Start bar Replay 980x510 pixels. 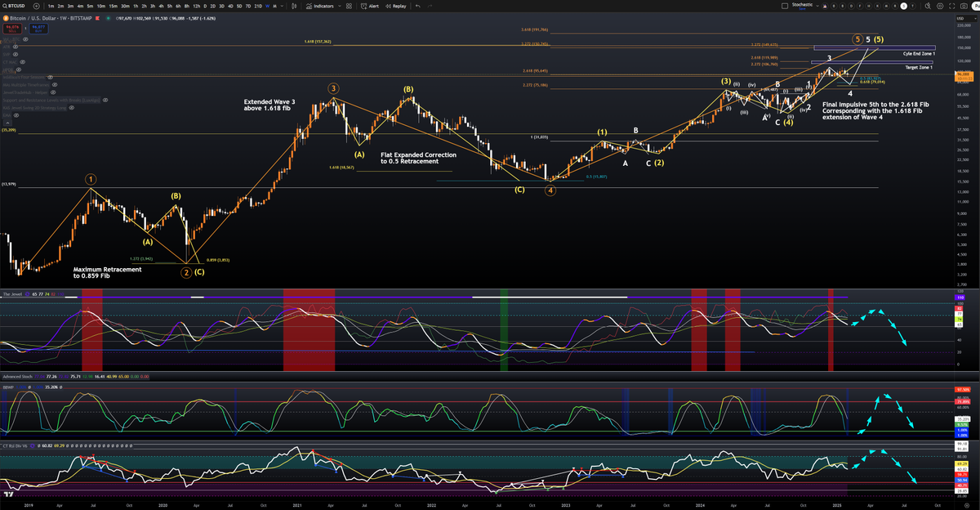tap(394, 6)
